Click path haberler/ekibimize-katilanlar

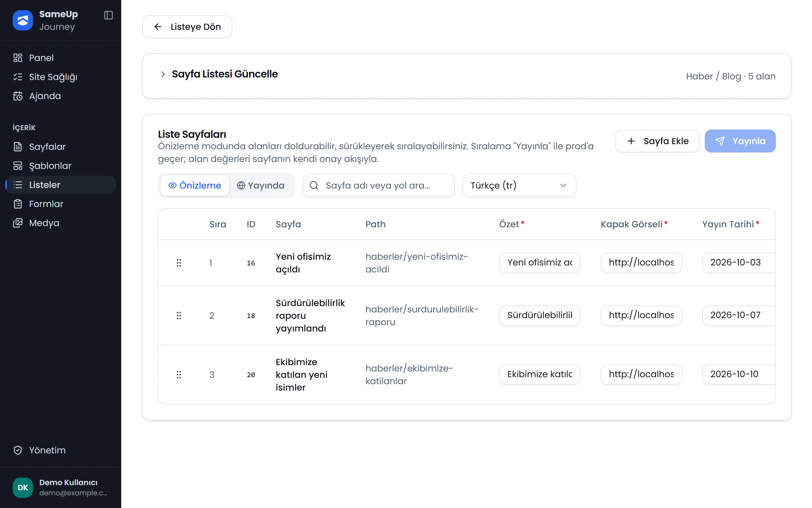(x=409, y=375)
